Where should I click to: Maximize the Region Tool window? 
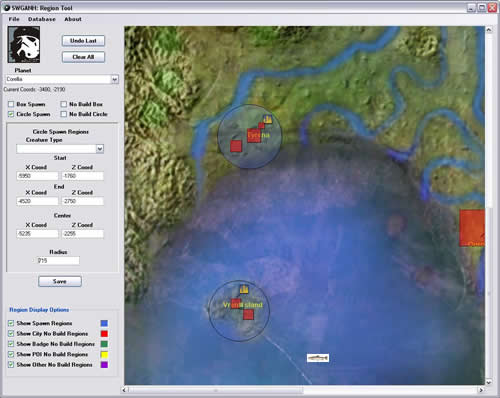[482, 8]
